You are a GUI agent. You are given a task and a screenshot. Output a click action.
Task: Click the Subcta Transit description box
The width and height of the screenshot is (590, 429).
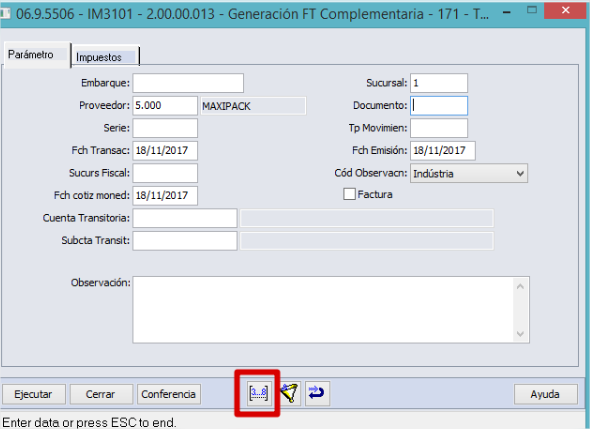367,241
